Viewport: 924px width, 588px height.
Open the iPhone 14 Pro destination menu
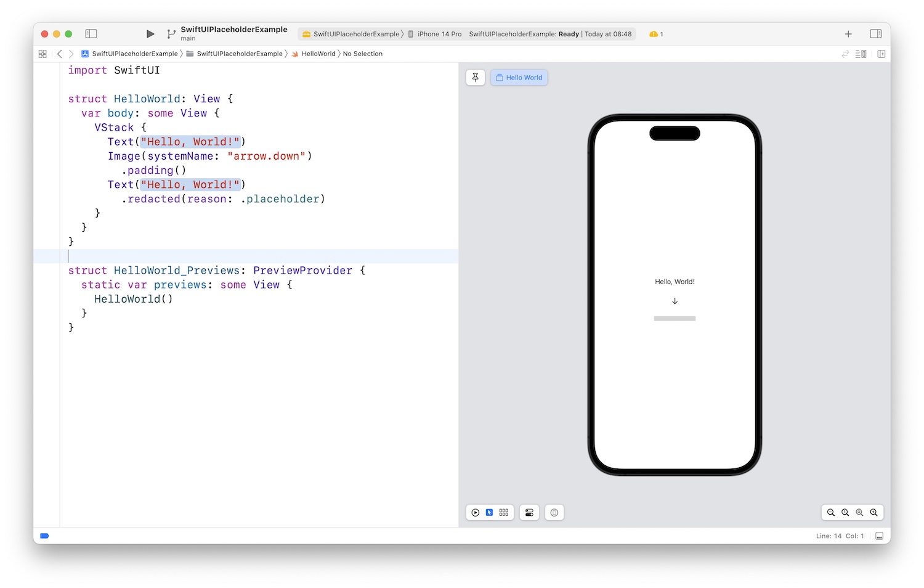pos(435,34)
